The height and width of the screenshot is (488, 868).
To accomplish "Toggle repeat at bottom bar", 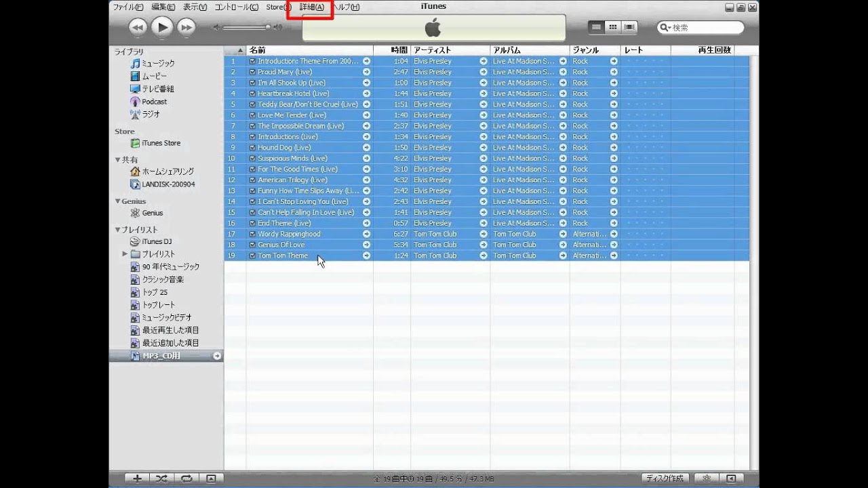I will click(186, 479).
